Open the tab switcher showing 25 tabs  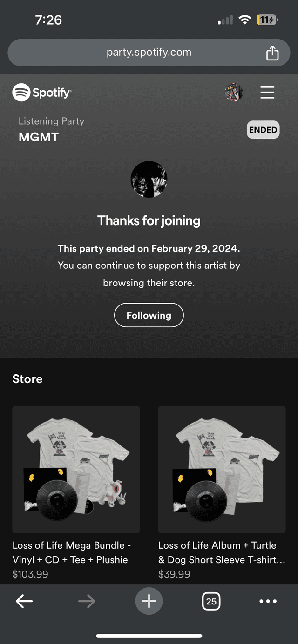[211, 601]
